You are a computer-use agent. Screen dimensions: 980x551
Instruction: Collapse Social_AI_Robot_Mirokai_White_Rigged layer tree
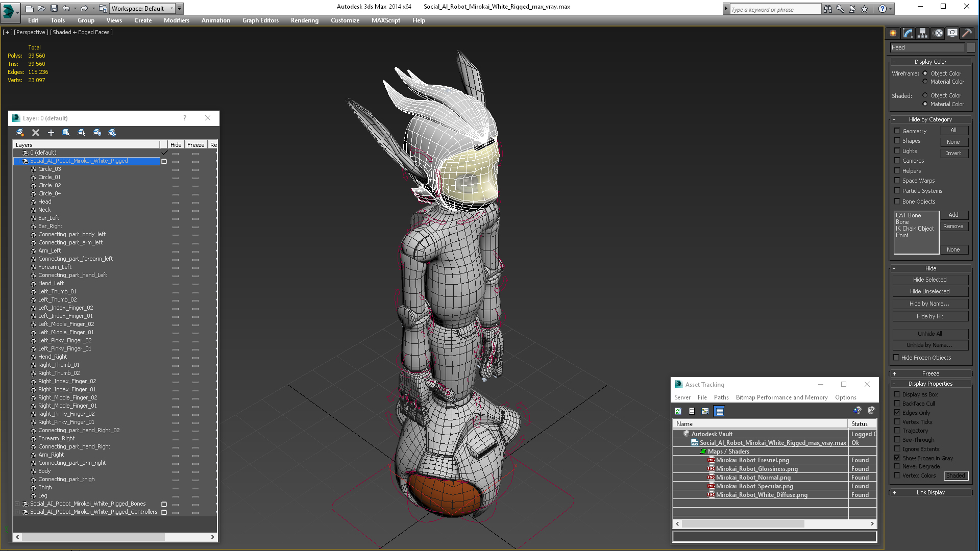point(17,161)
